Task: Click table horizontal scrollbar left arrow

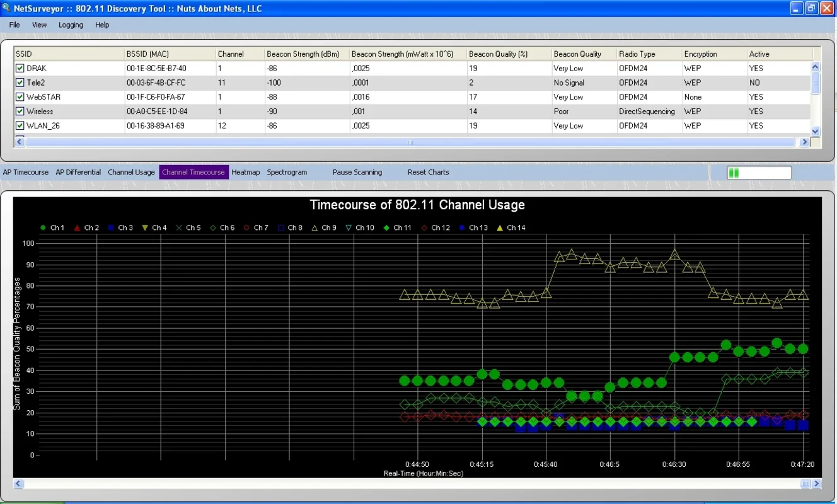Action: coord(19,142)
